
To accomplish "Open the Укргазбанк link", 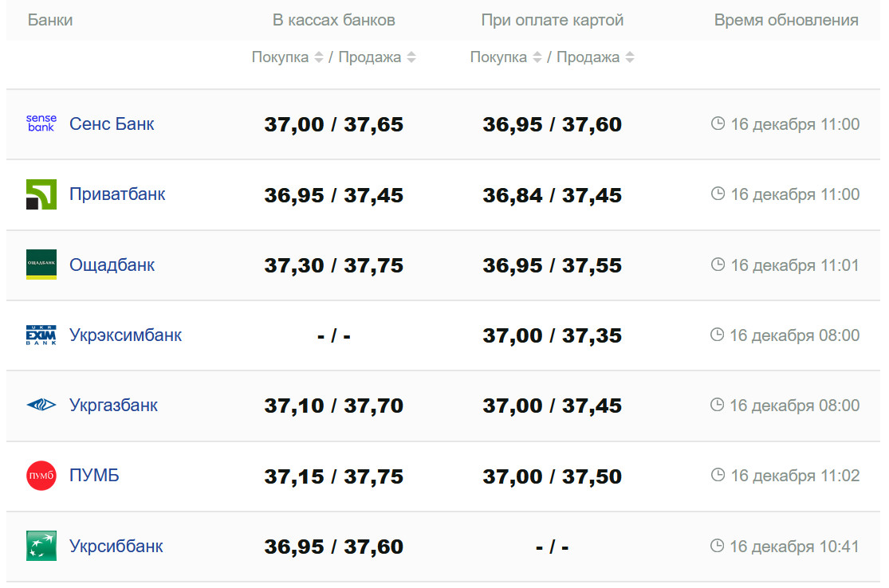I will click(x=113, y=405).
